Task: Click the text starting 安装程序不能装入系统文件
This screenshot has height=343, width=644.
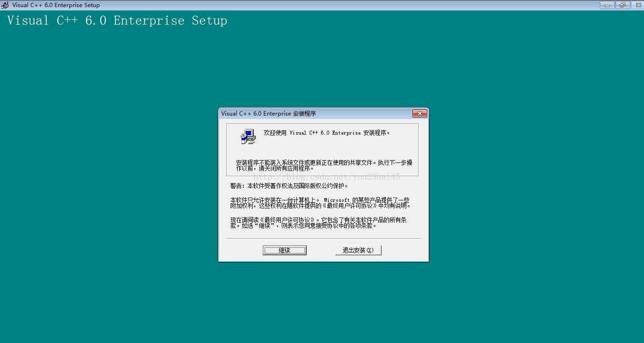Action: 324,165
